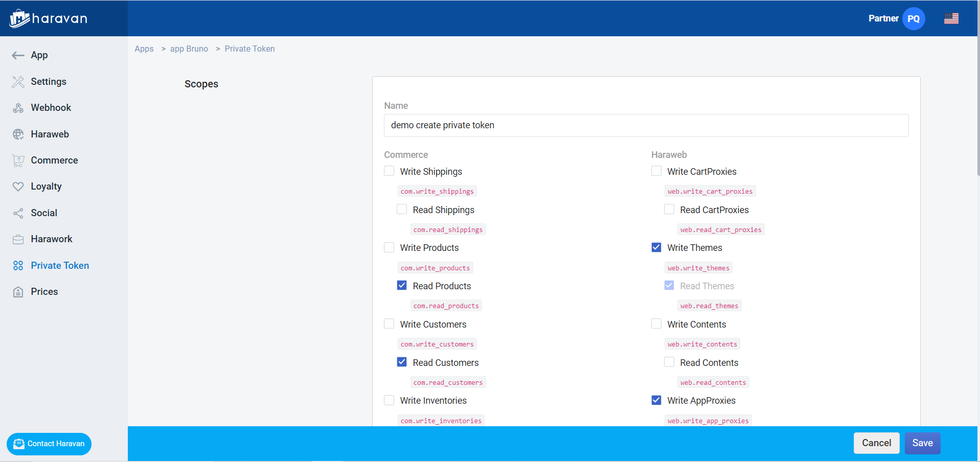This screenshot has width=980, height=462.
Task: Open Harawork in the sidebar
Action: (x=51, y=239)
